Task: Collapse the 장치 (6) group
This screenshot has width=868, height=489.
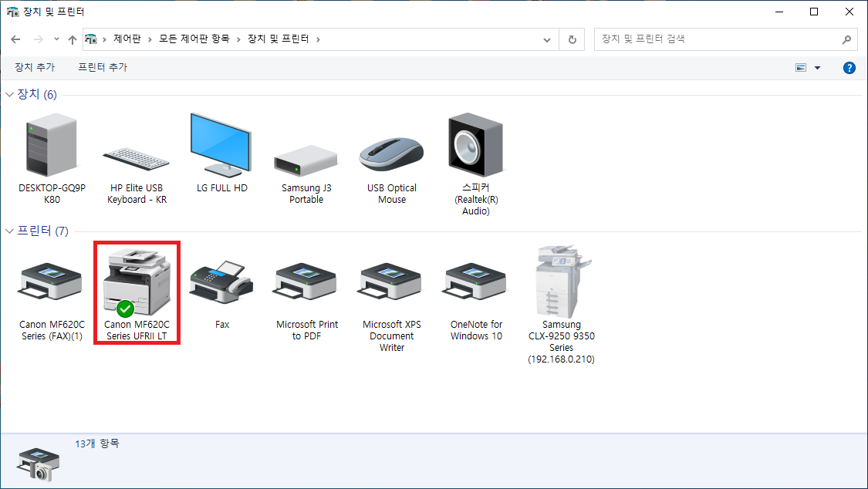Action: click(9, 95)
